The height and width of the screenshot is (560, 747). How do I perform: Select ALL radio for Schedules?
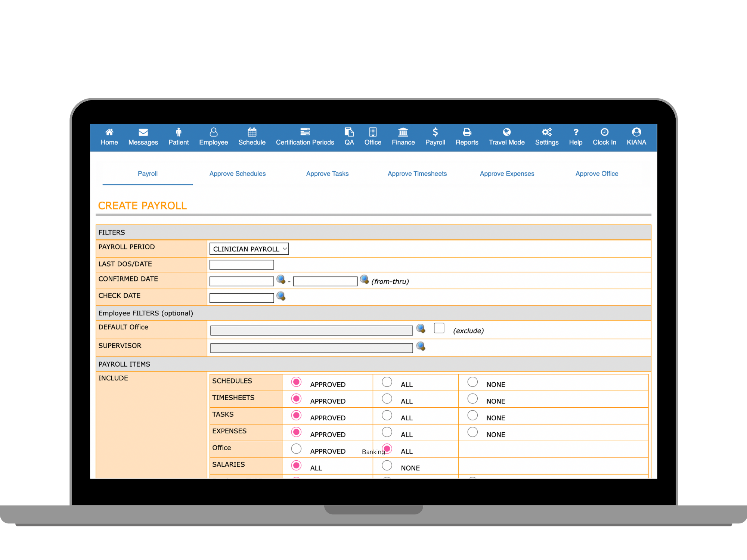pyautogui.click(x=387, y=382)
